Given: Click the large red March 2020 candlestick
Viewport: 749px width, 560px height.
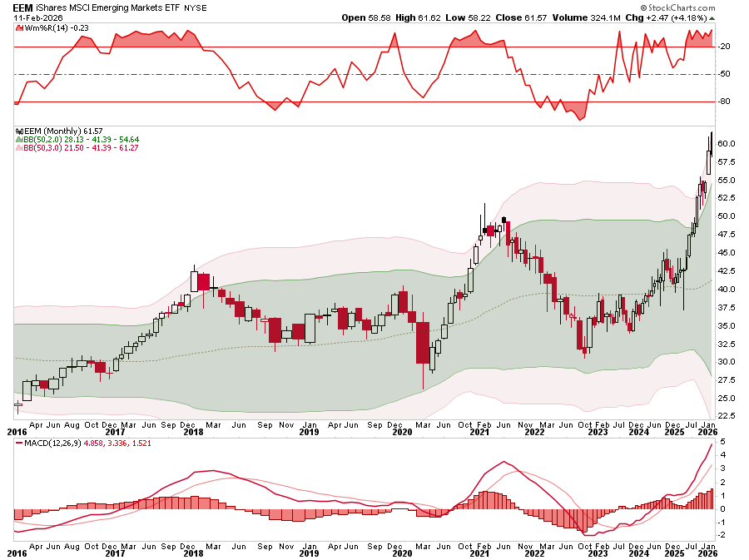Looking at the screenshot, I should [423, 343].
